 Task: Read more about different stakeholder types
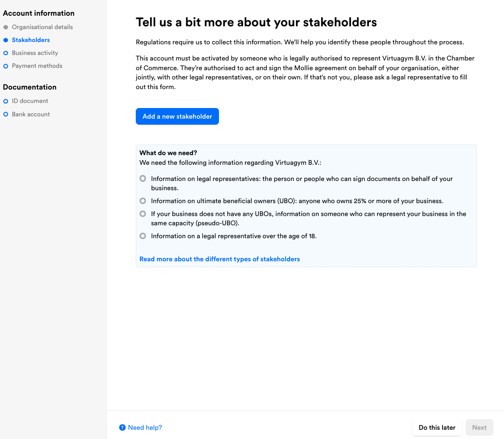(x=219, y=259)
